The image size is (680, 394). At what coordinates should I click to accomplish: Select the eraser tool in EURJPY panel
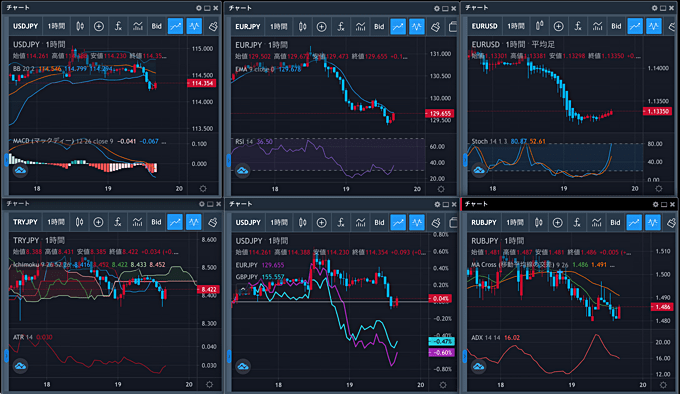[435, 26]
